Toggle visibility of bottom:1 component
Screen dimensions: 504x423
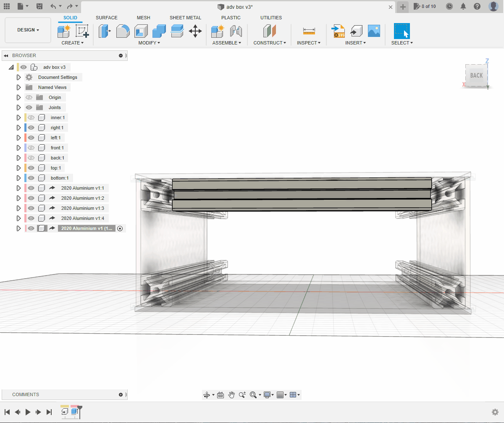point(31,178)
